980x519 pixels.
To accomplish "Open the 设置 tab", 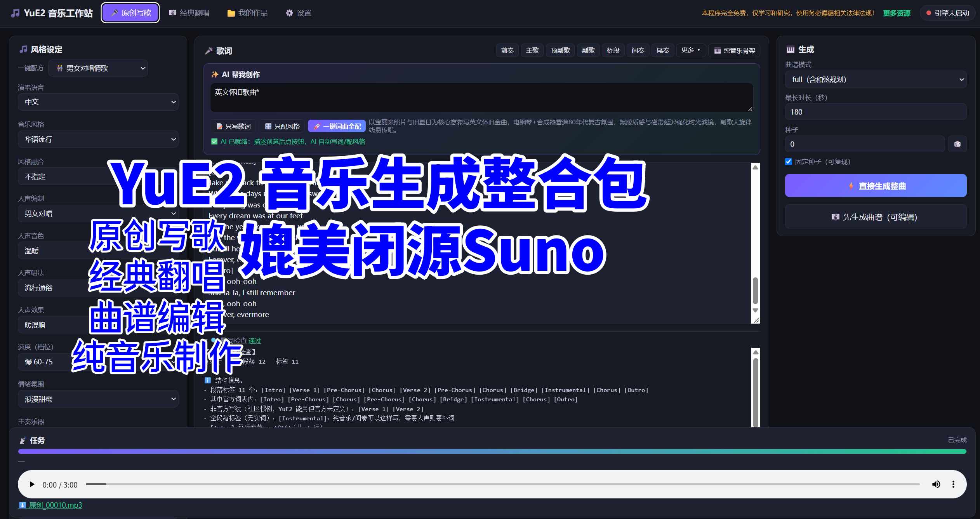I will pyautogui.click(x=299, y=13).
